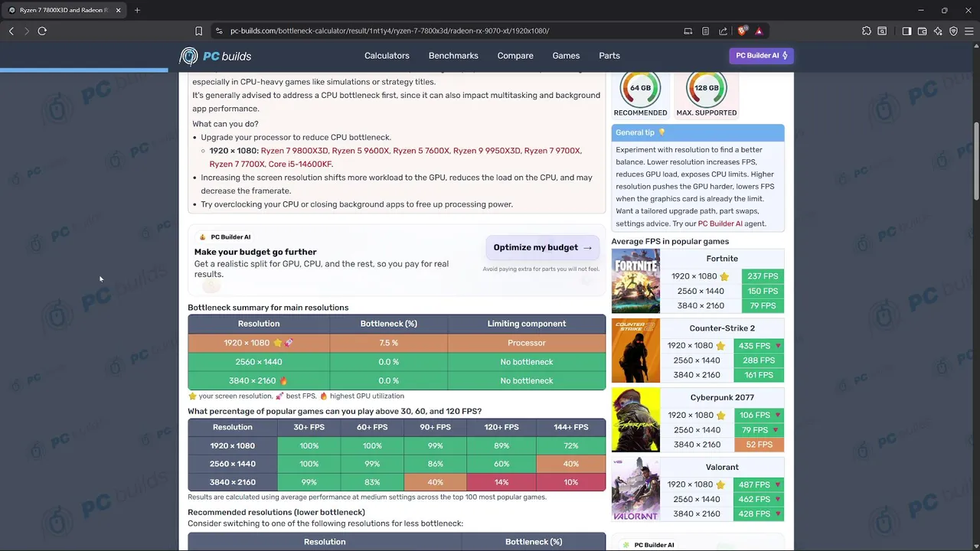Toggle reader mode icon in address bar
Image resolution: width=980 pixels, height=551 pixels.
(705, 31)
